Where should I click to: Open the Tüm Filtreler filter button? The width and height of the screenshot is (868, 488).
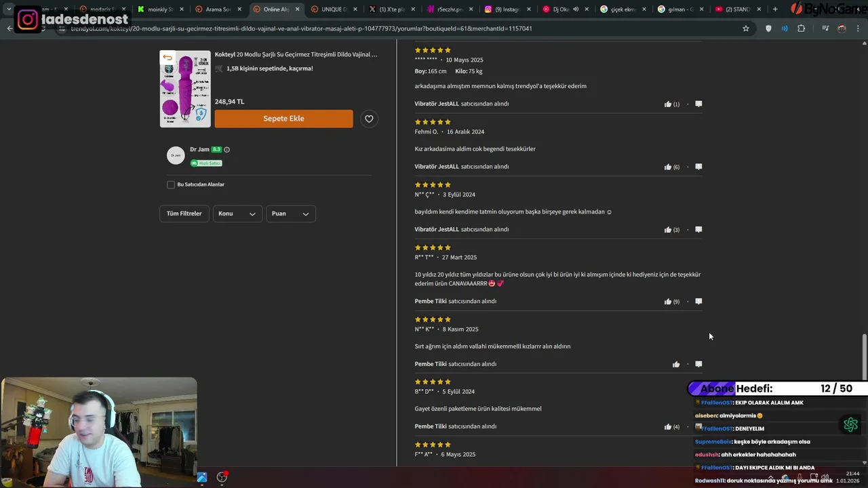pyautogui.click(x=184, y=213)
